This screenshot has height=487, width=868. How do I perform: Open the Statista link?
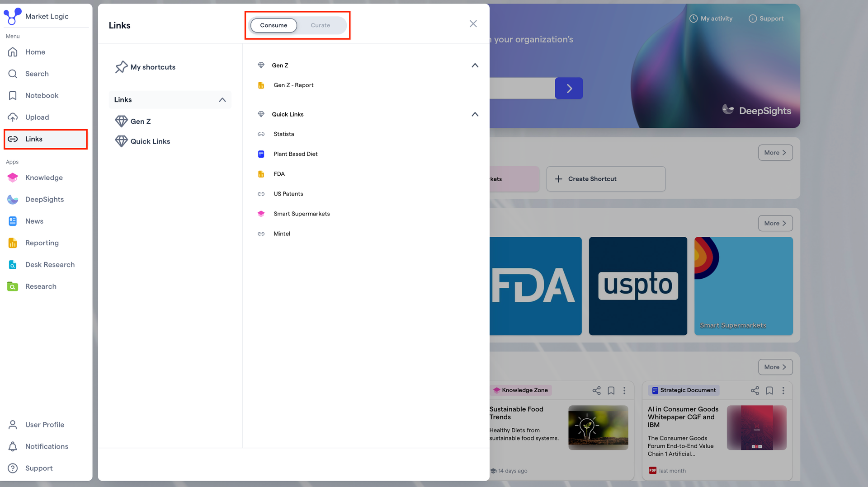pos(284,134)
